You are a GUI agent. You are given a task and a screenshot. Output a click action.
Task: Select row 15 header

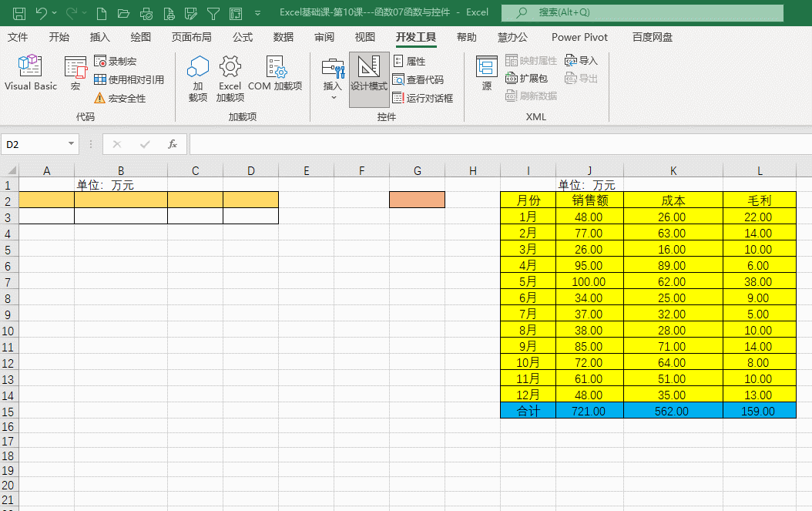tap(8, 412)
